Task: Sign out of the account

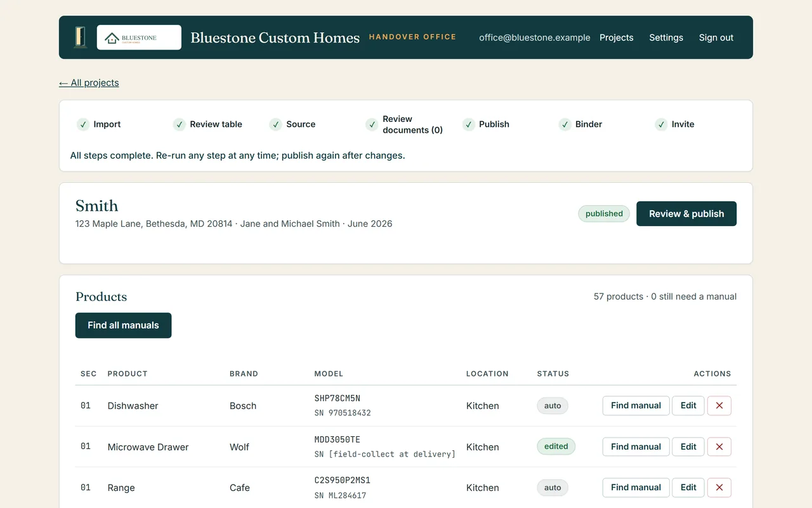Action: [716, 37]
